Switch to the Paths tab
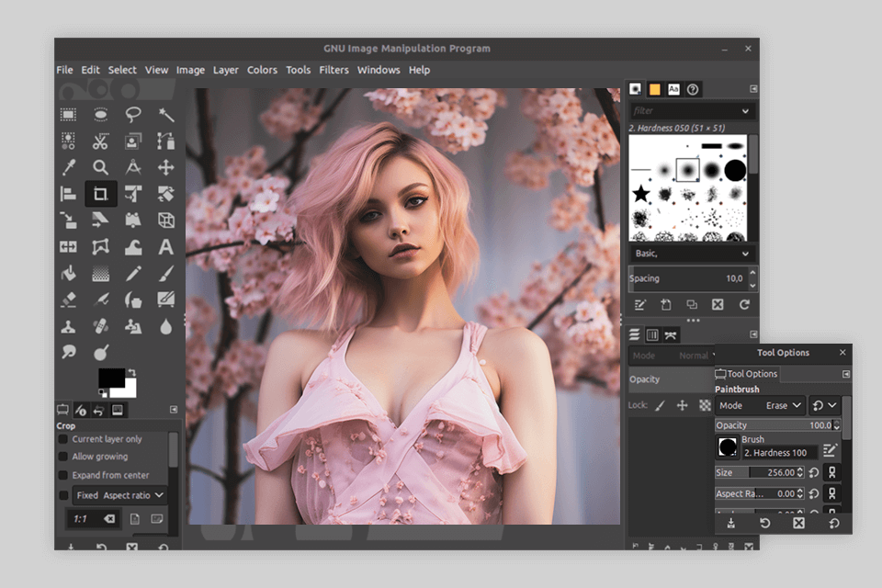The width and height of the screenshot is (882, 588). (671, 335)
